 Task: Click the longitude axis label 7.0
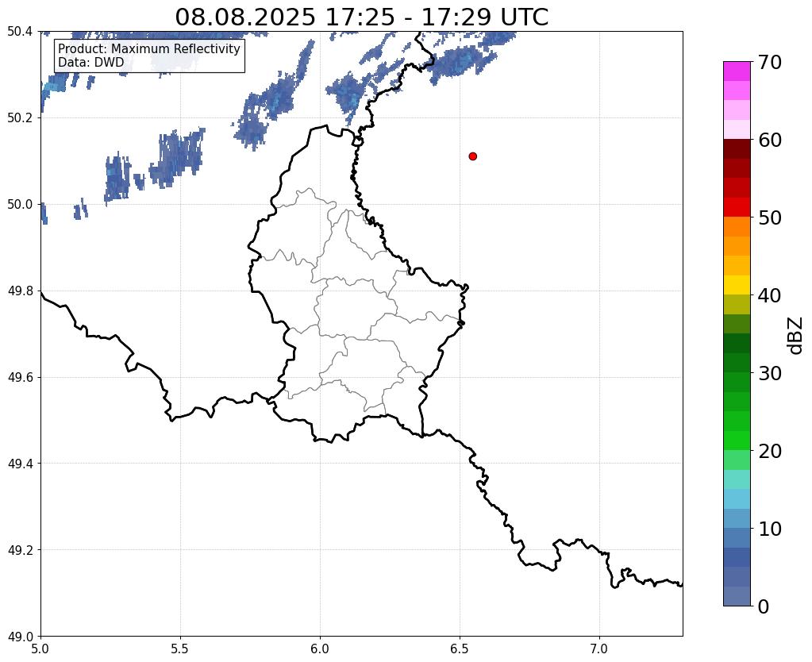point(599,649)
